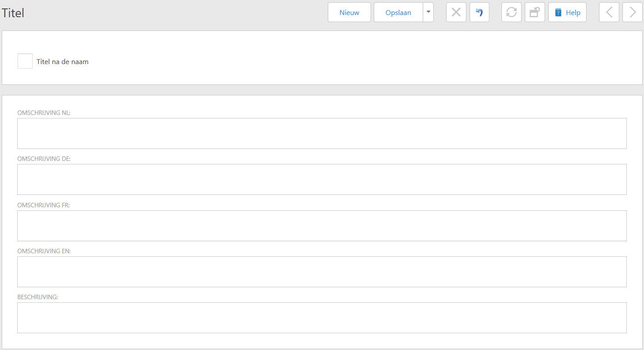Tick the 'Titel na de naam' checkbox

pyautogui.click(x=25, y=61)
